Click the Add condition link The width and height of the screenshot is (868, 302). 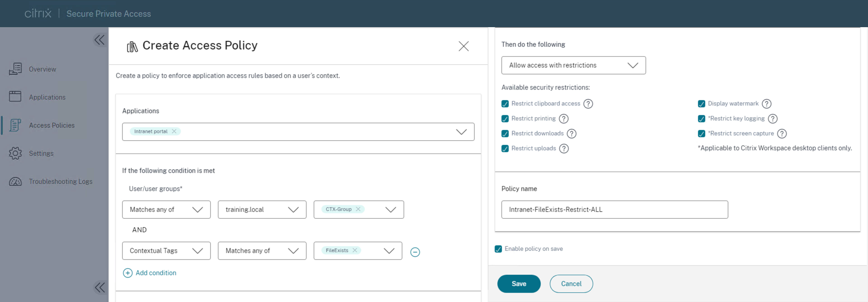coord(156,273)
